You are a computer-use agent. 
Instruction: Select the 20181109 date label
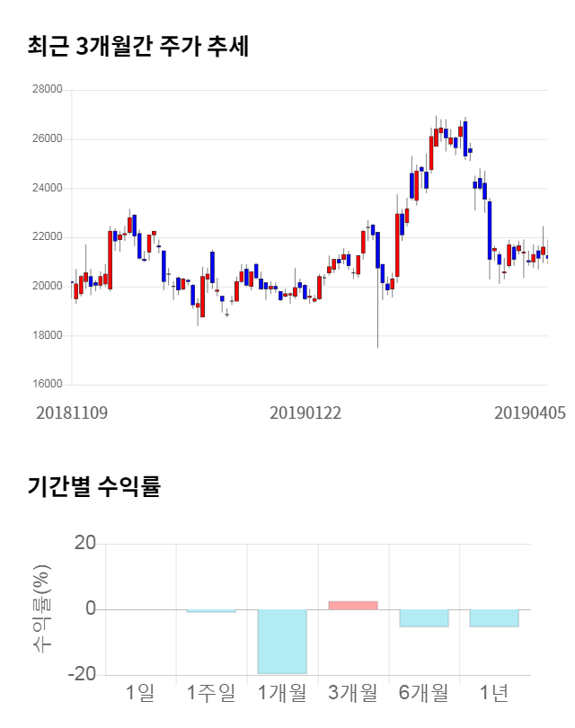point(72,413)
